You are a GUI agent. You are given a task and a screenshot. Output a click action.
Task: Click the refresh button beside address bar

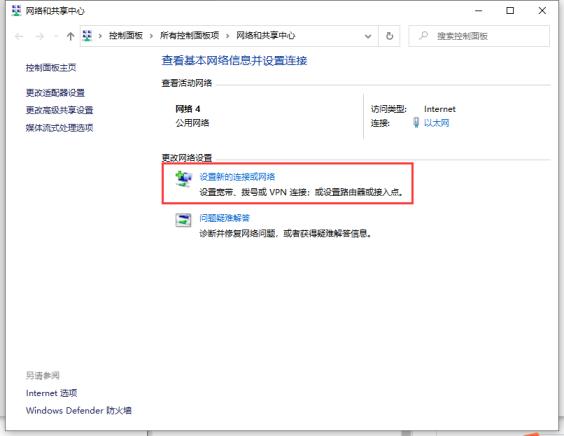point(389,36)
